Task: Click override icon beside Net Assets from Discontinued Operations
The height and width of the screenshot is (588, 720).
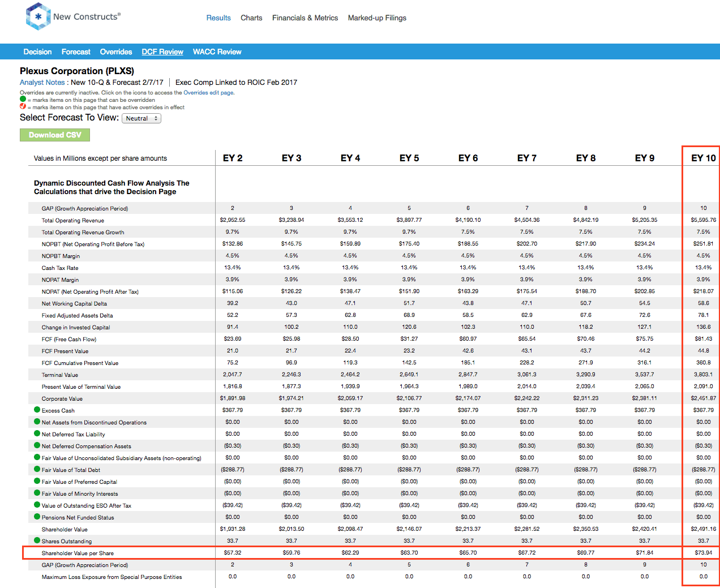Action: pyautogui.click(x=37, y=422)
